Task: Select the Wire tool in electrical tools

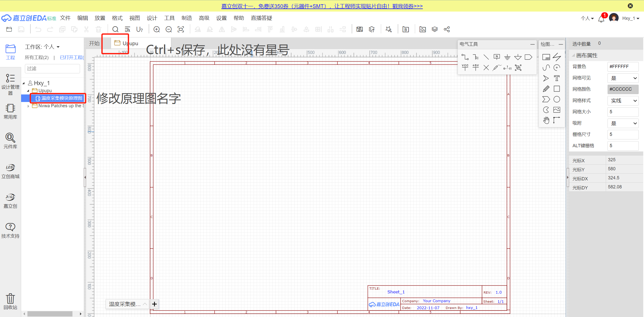Action: pyautogui.click(x=465, y=57)
